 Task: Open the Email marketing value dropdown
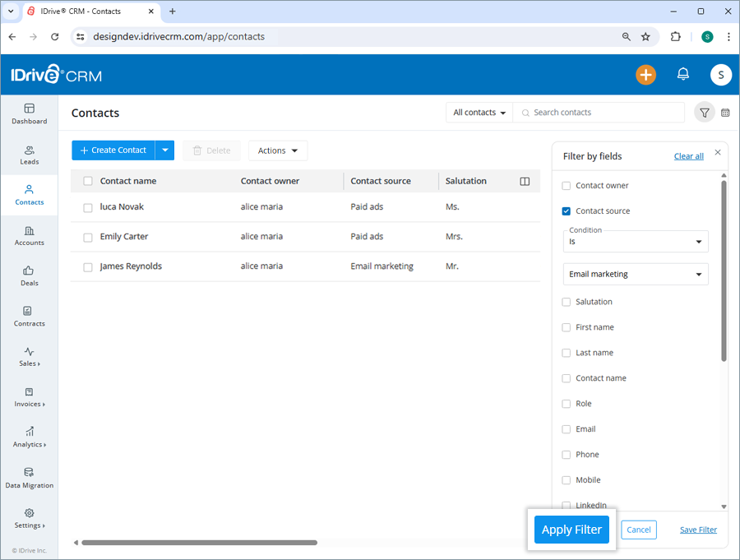[635, 273]
